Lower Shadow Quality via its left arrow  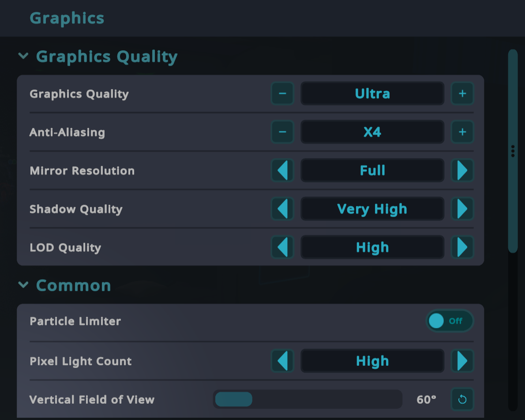pos(282,209)
